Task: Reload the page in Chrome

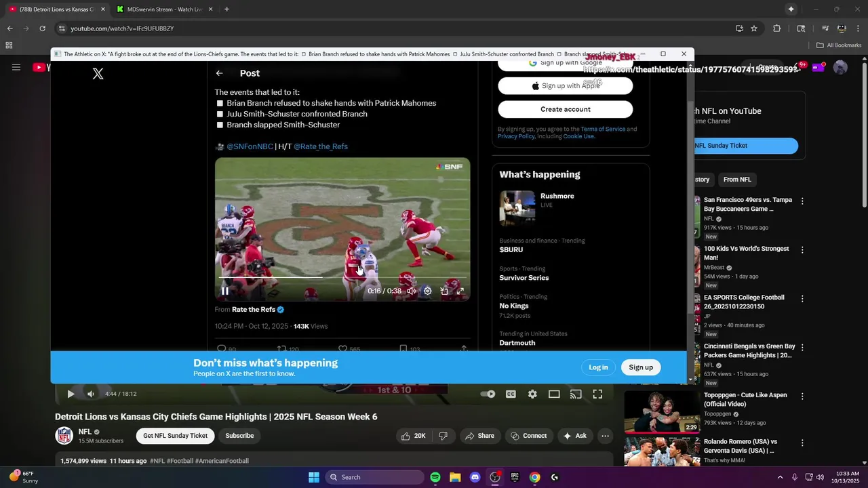Action: tap(42, 28)
